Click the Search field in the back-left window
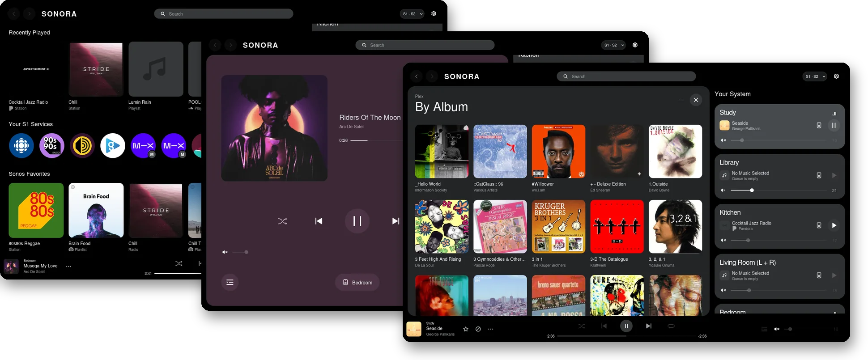Screen dimensions: 868x360 point(224,14)
